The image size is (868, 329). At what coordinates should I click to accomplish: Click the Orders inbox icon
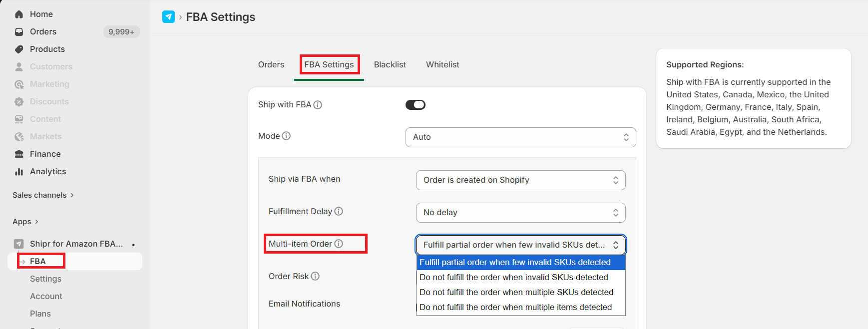[x=19, y=32]
